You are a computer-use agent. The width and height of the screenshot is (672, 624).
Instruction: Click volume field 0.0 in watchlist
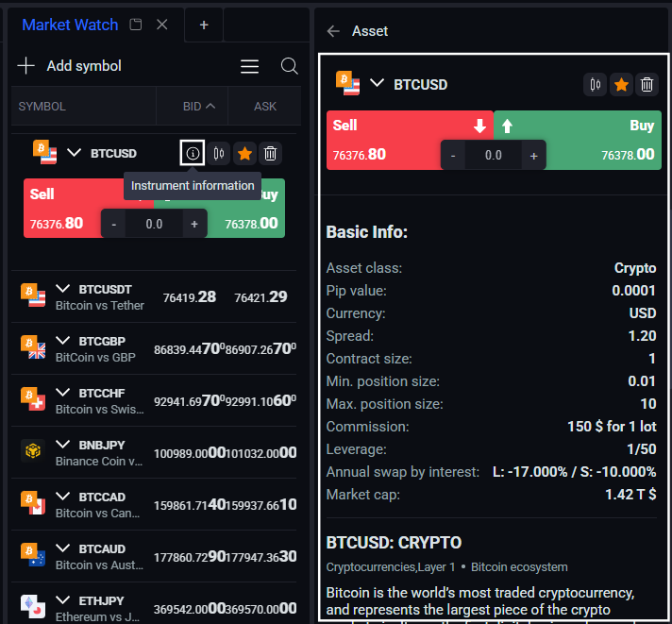point(154,224)
